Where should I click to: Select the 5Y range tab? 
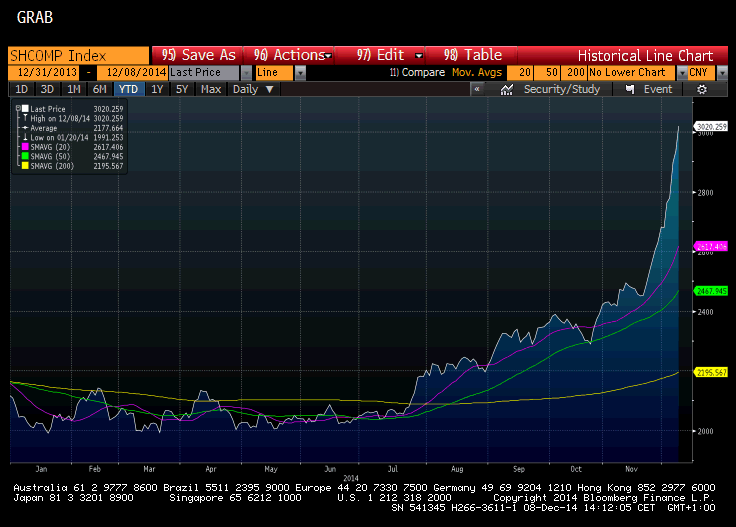(182, 89)
